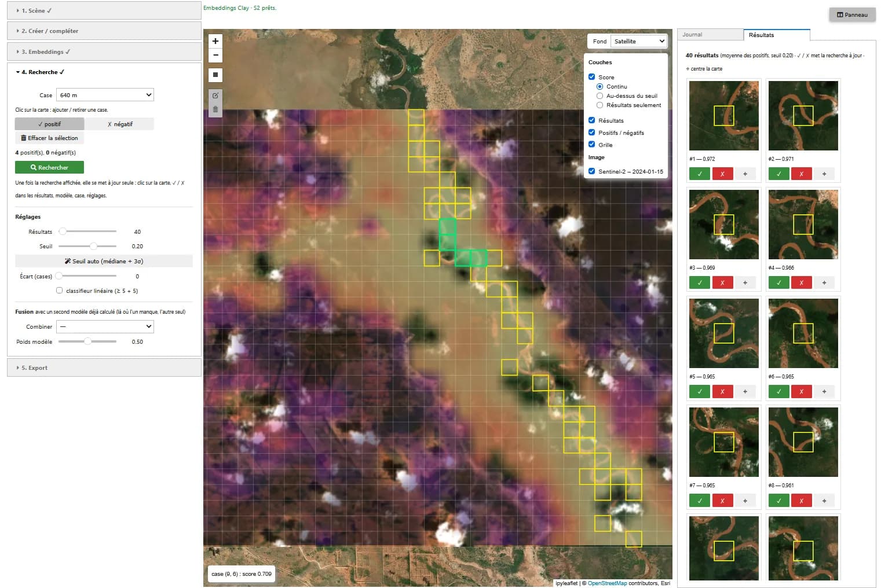Select the Au-dessus du seuil radio option
The height and width of the screenshot is (588, 881).
click(599, 95)
